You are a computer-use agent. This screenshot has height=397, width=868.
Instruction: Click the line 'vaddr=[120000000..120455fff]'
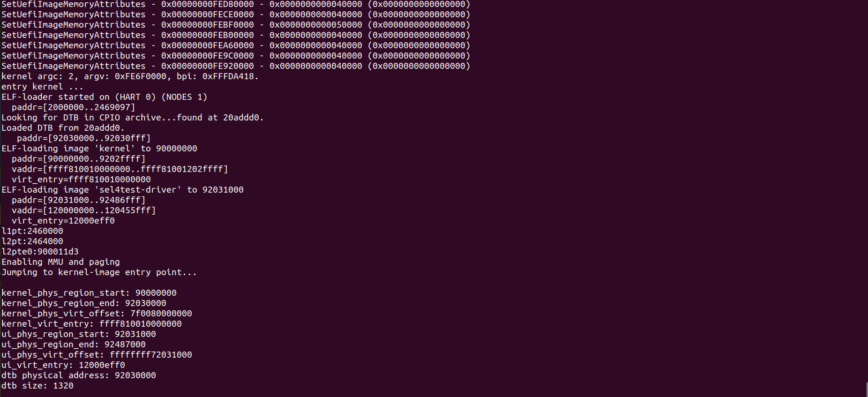point(84,210)
